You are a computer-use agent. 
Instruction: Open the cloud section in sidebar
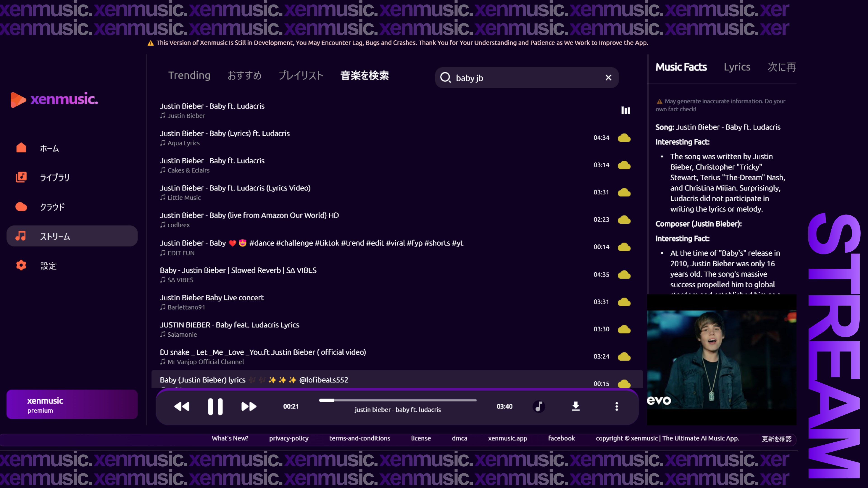(x=52, y=207)
